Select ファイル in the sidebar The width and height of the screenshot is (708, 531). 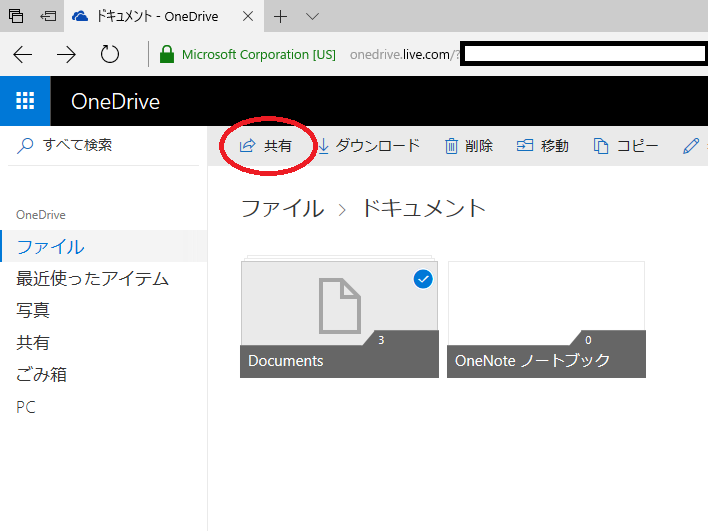point(103,246)
